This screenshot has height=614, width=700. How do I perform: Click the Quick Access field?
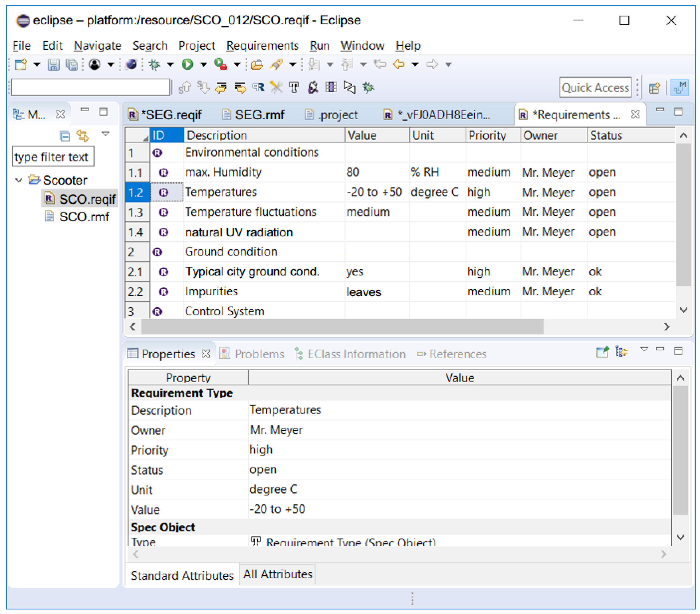click(x=595, y=88)
